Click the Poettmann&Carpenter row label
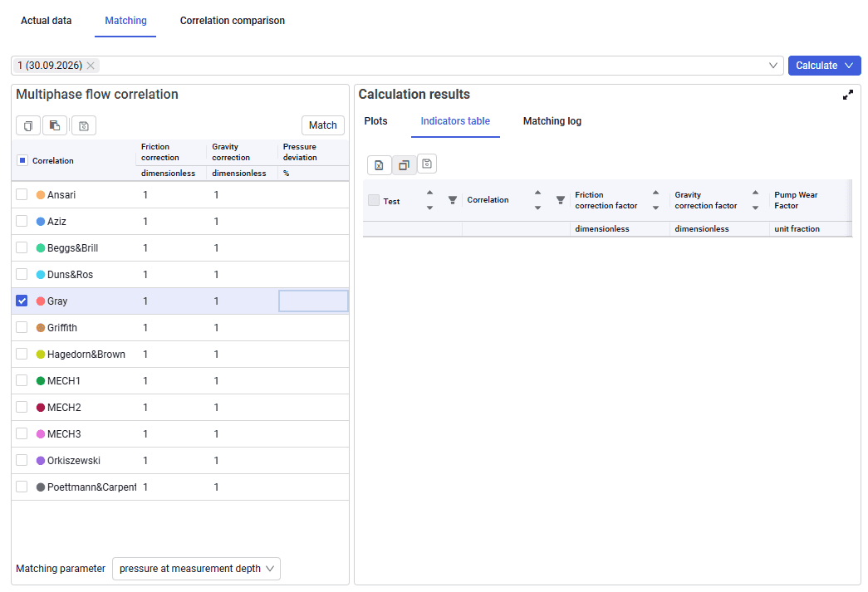The height and width of the screenshot is (592, 868). (92, 487)
